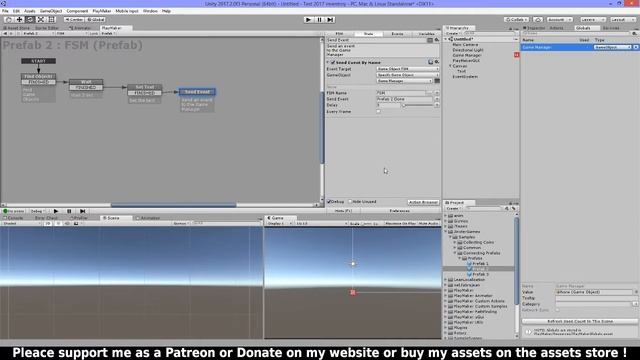Start Unity Play mode from the top toolbar
640x360 pixels.
(x=309, y=20)
